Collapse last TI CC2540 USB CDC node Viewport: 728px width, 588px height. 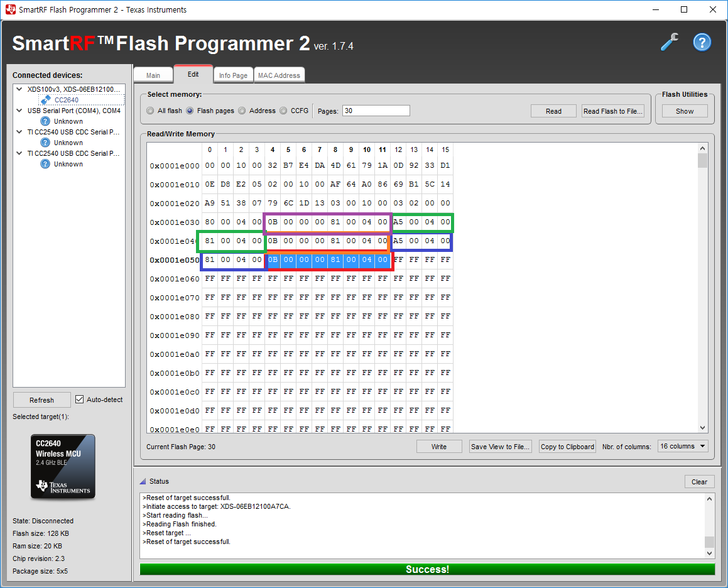pyautogui.click(x=19, y=153)
